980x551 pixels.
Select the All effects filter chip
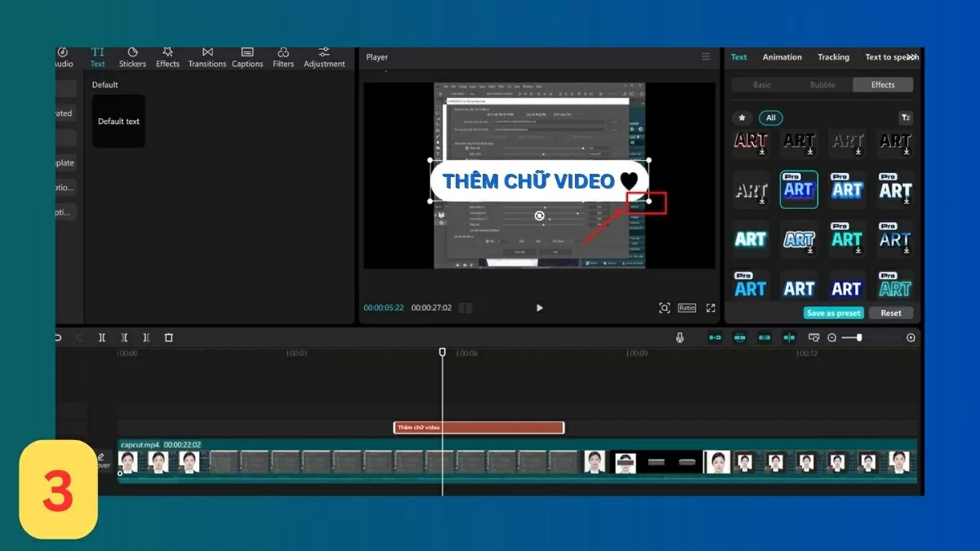pyautogui.click(x=770, y=118)
